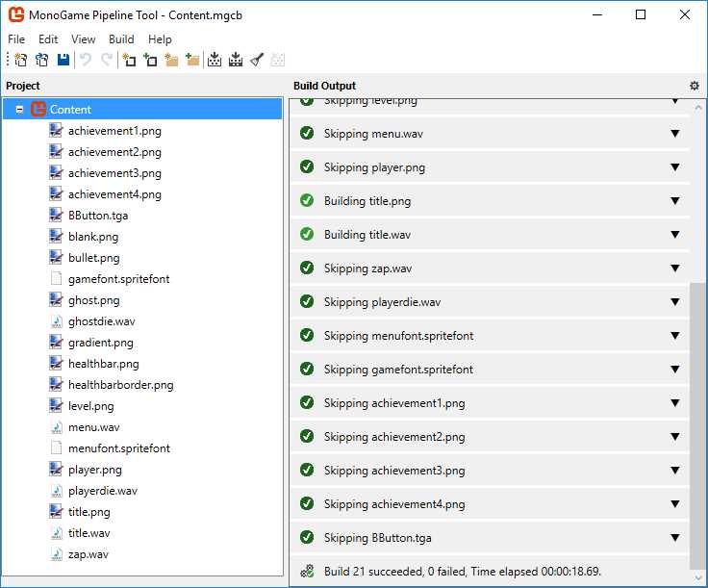
Task: Expand details for Building title.wav
Action: [x=675, y=235]
